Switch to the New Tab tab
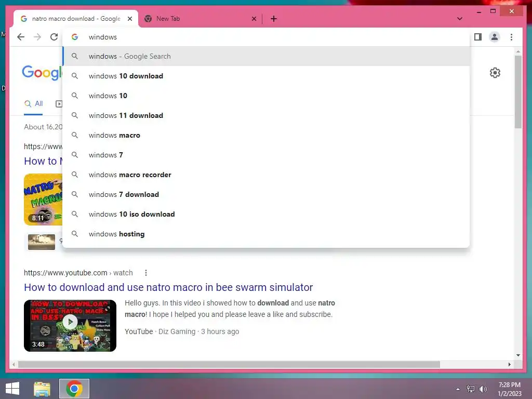The image size is (532, 399). (200, 19)
